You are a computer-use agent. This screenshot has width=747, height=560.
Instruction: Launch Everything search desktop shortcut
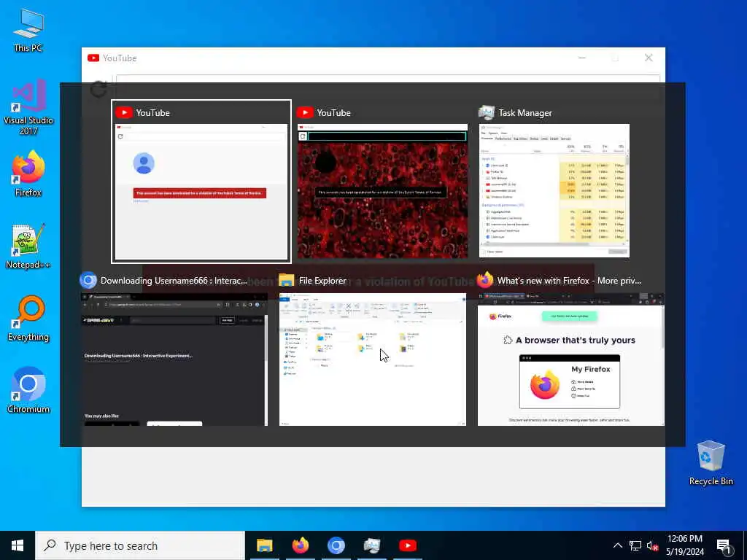click(28, 319)
